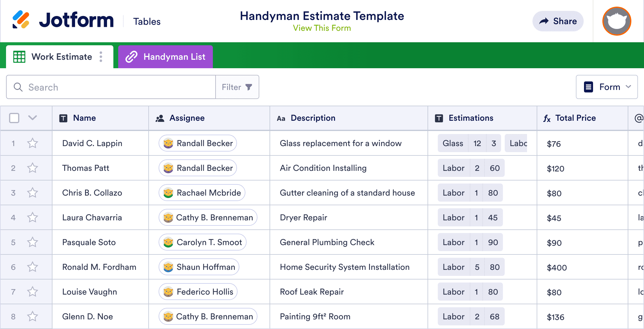
Task: Open the Filter dropdown
Action: (237, 87)
